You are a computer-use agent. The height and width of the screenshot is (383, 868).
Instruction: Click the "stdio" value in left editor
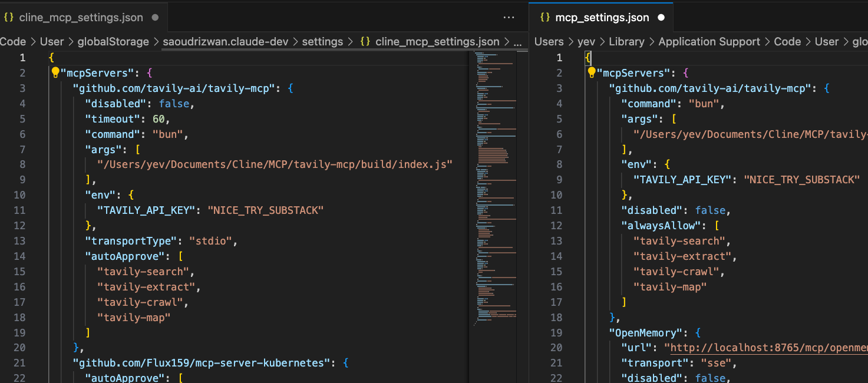(210, 241)
